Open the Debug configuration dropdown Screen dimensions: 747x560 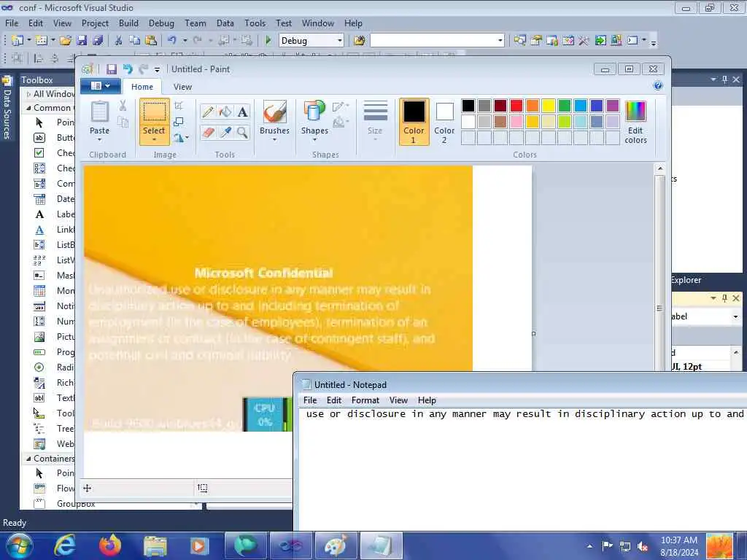(x=340, y=41)
